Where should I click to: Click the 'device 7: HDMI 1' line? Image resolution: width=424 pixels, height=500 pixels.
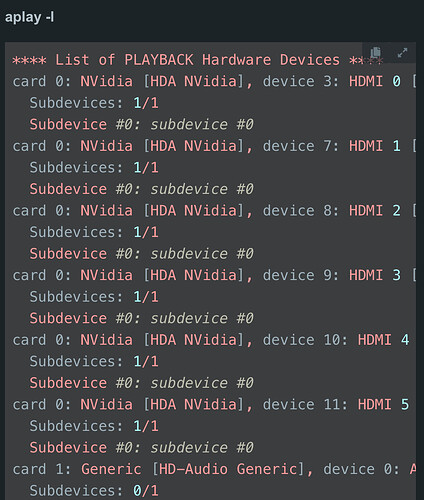(214, 146)
